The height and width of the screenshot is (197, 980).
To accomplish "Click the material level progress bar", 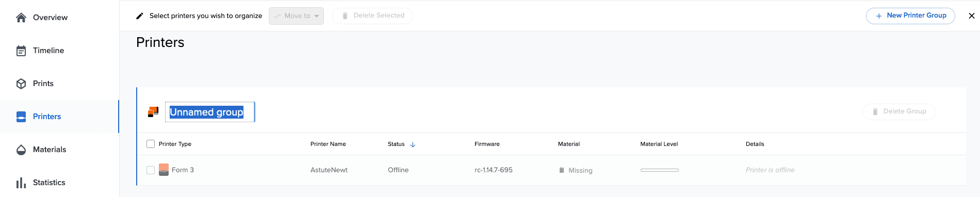I will (x=660, y=170).
